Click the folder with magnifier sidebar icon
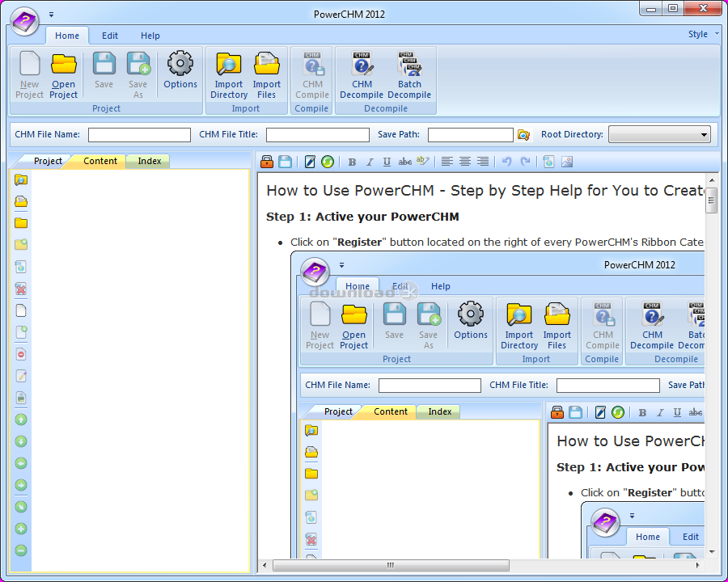 tap(21, 179)
